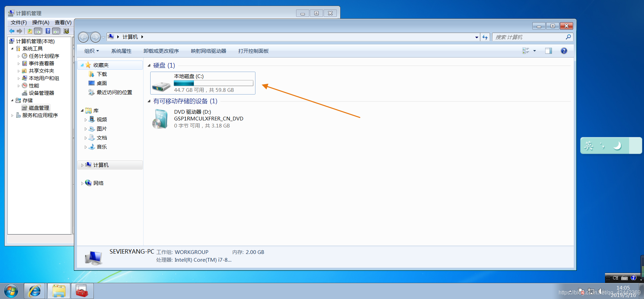
Task: Expand the 性能 node
Action: click(18, 86)
